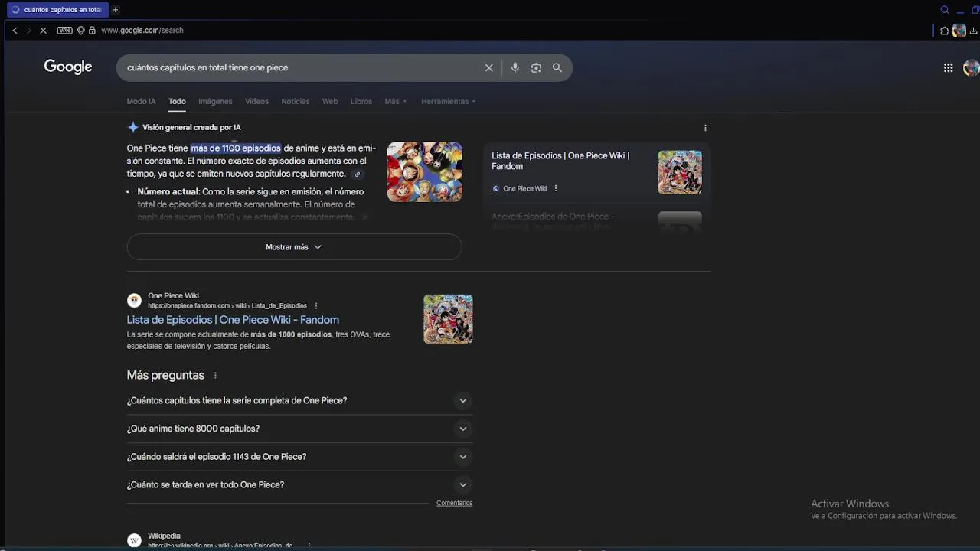Viewport: 980px width, 551px height.
Task: Open thumbnail beside Fandom search result
Action: coord(448,319)
